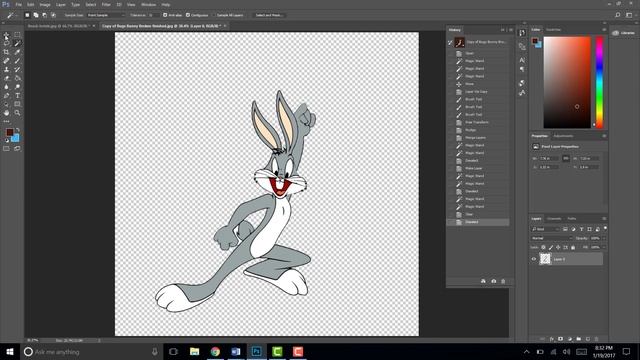Image resolution: width=640 pixels, height=360 pixels.
Task: Toggle lock transparent pixels in Layers panel
Action: tap(543, 247)
